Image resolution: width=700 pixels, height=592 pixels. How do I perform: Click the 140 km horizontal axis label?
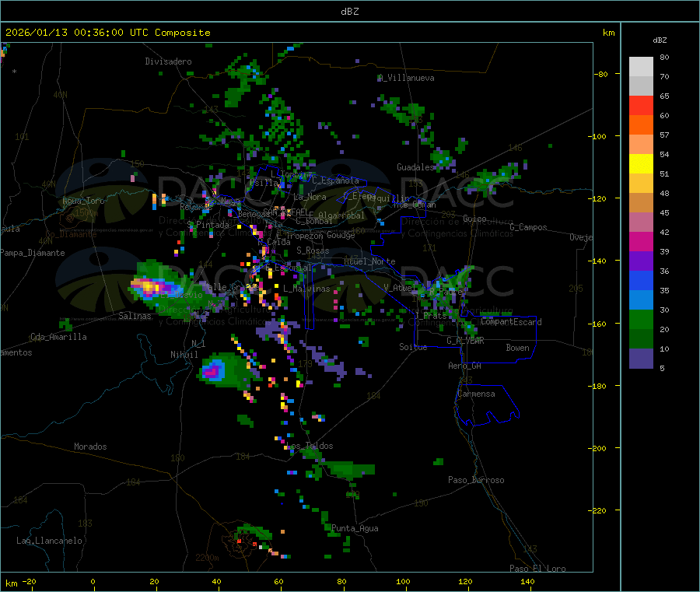click(527, 581)
